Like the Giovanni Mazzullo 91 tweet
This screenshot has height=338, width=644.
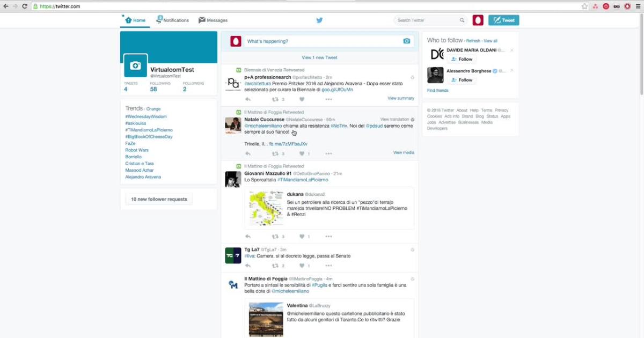click(x=302, y=237)
